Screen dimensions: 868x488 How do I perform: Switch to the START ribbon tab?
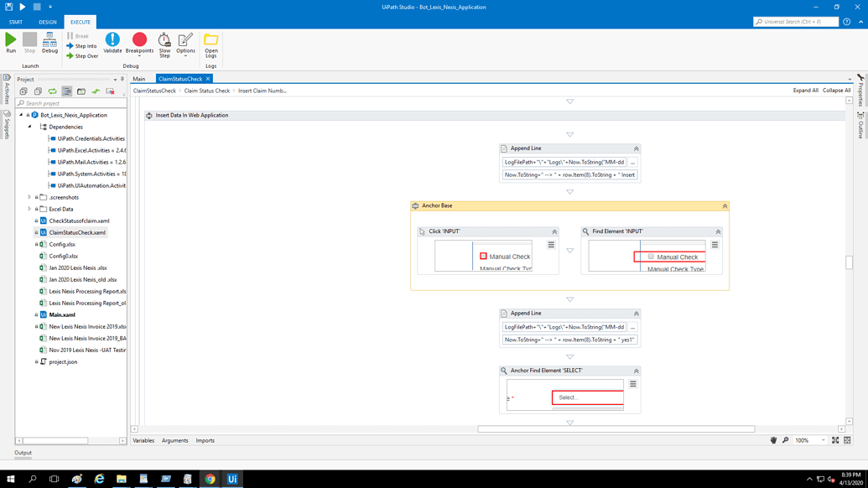(15, 22)
